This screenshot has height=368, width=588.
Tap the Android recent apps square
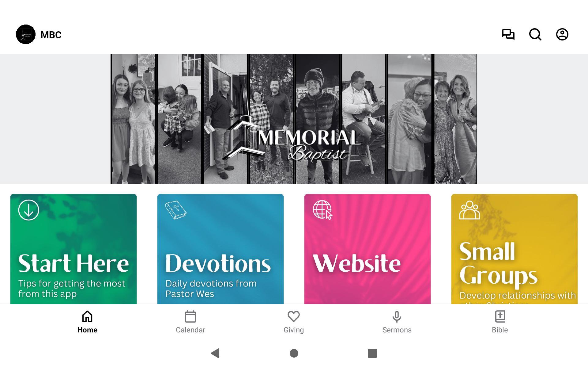372,353
